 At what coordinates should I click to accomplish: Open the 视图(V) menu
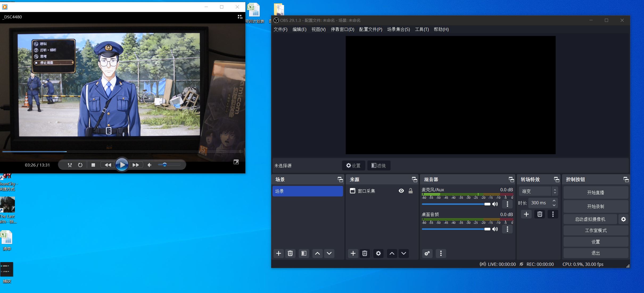[x=319, y=29]
